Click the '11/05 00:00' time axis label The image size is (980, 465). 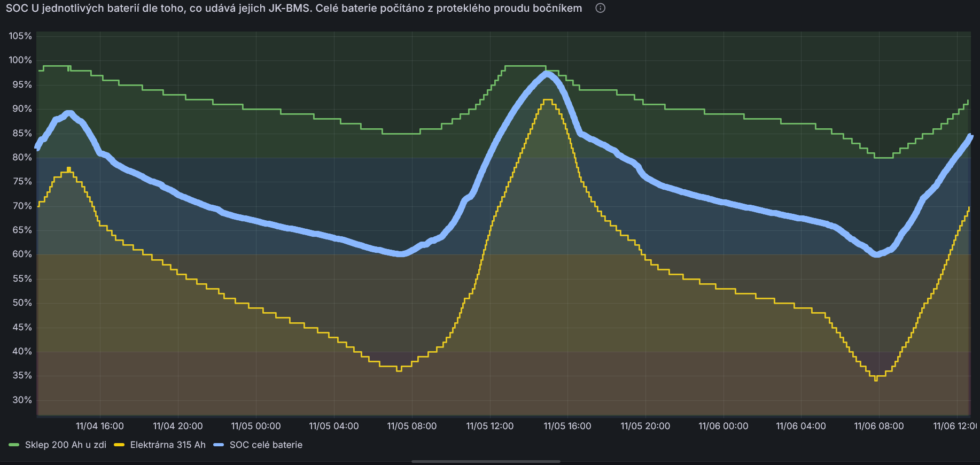tap(256, 426)
